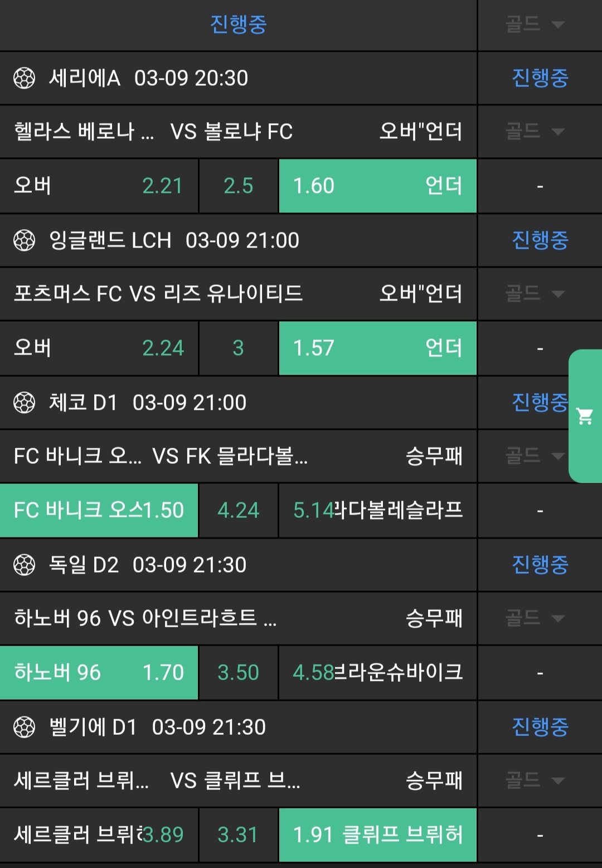Click the soccer ball icon beside 세리에A
Screen dimensions: 602x868
[24, 78]
